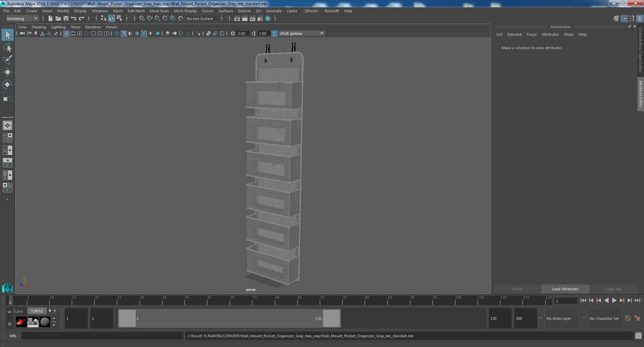The image size is (644, 347).
Task: Pick the Scale tool
Action: [7, 97]
